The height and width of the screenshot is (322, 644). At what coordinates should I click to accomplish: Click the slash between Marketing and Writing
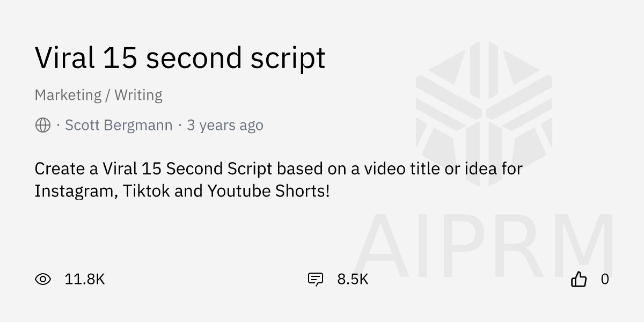[x=108, y=95]
